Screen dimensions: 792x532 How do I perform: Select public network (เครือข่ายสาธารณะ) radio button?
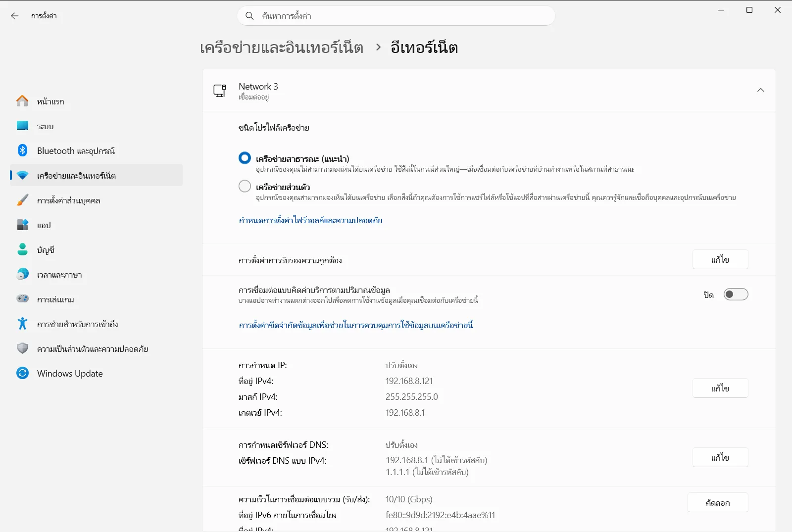[x=245, y=158]
